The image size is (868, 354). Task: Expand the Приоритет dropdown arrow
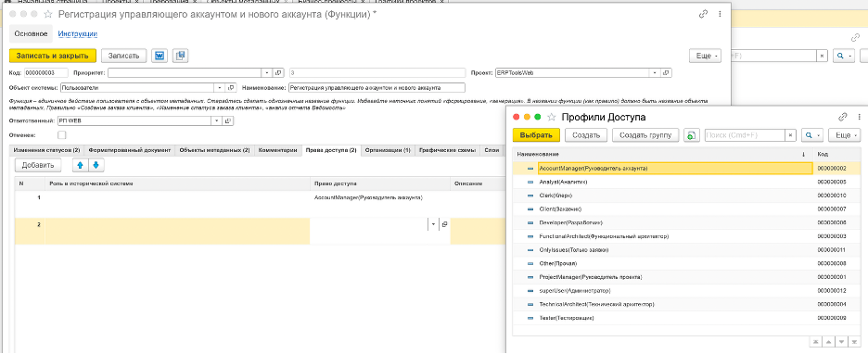pyautogui.click(x=267, y=72)
